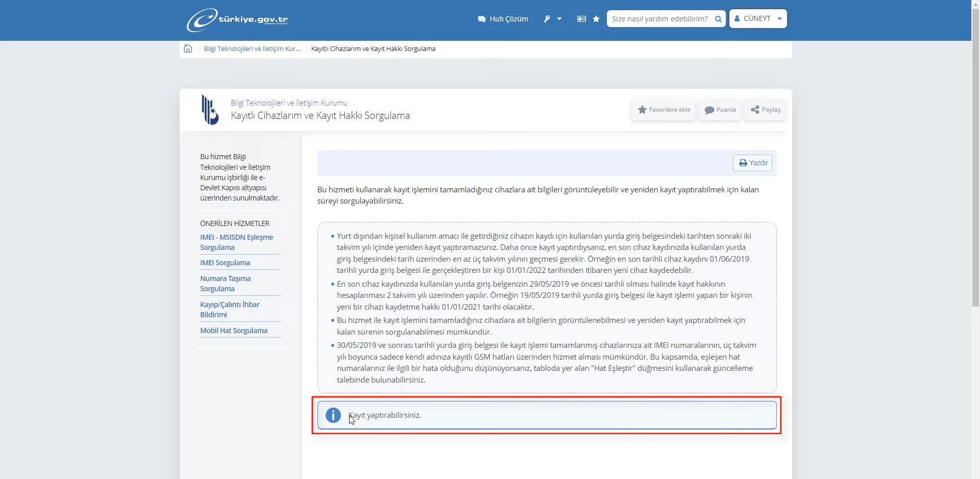Add service with Favorilere ekle
The width and height of the screenshot is (980, 479).
pos(664,110)
